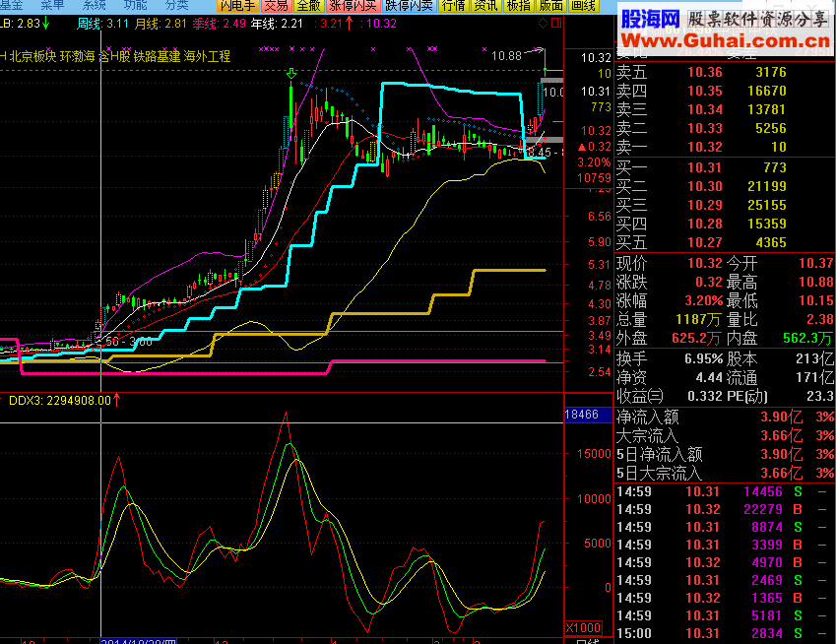Image resolution: width=836 pixels, height=644 pixels.
Task: Click the green down arrow on candlestick peak
Action: point(291,73)
